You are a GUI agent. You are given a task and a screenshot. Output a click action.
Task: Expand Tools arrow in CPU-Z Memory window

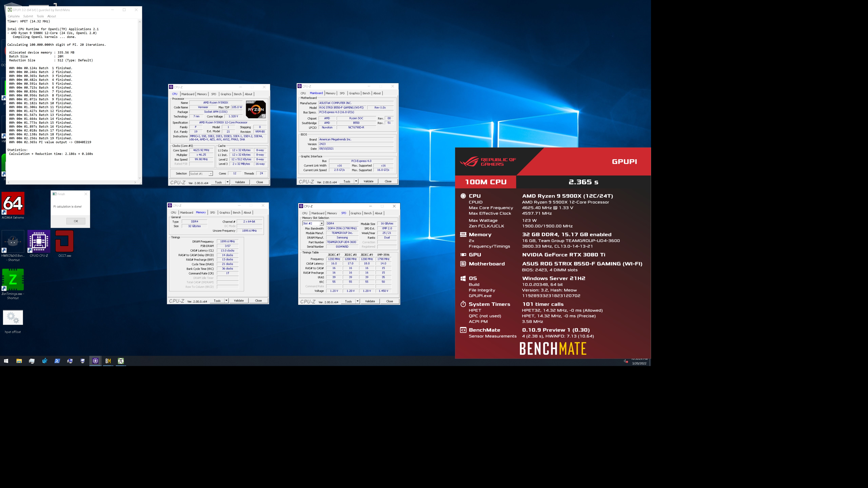pyautogui.click(x=226, y=301)
